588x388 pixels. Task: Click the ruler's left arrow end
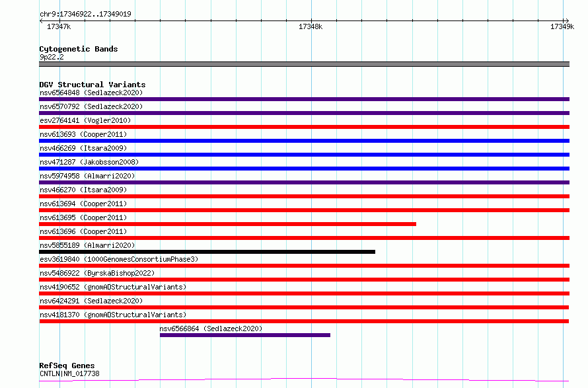pos(41,21)
